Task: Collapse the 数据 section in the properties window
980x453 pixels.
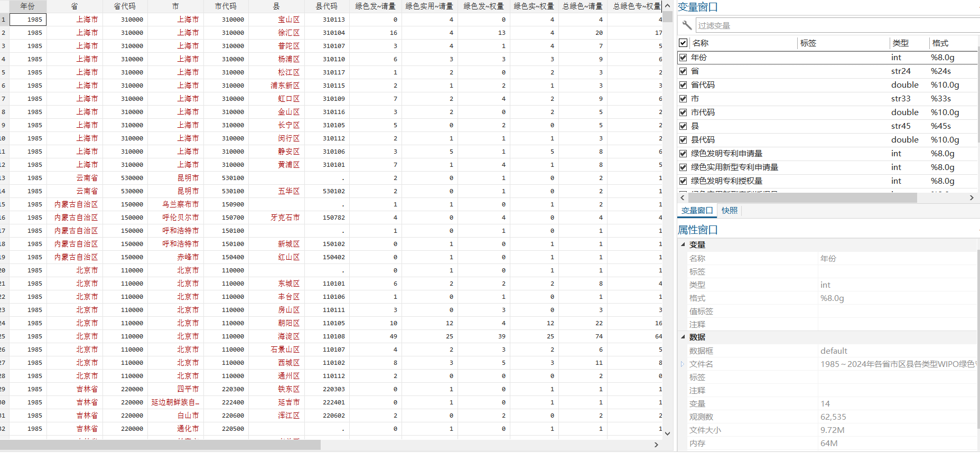Action: click(683, 337)
